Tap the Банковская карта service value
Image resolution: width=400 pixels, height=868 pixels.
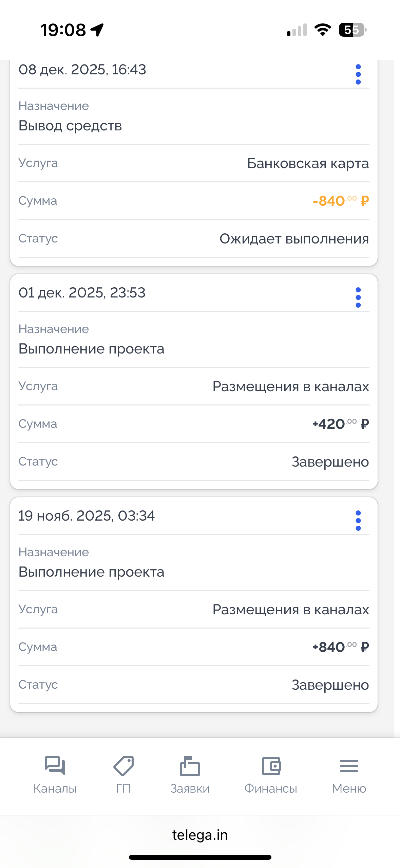tap(308, 163)
